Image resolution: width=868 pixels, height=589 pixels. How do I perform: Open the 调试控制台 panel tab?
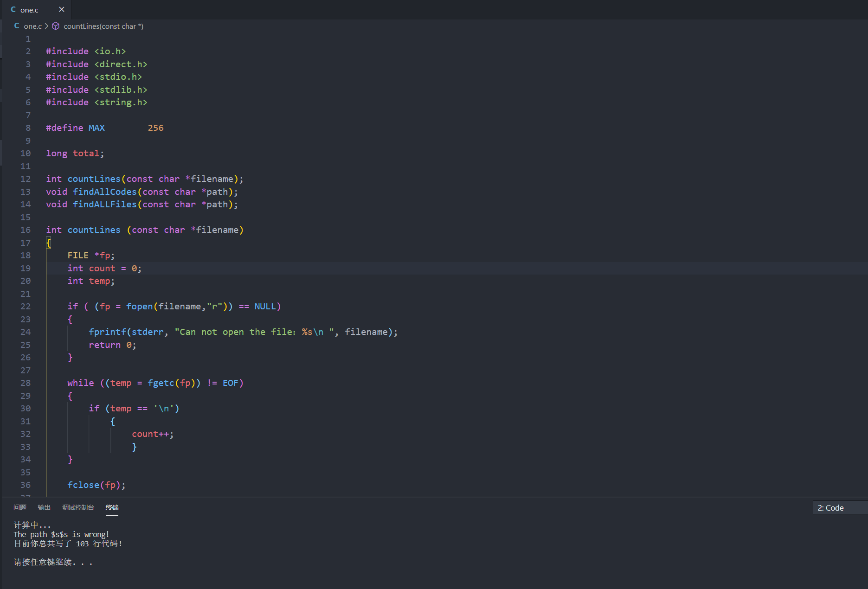[x=78, y=507]
